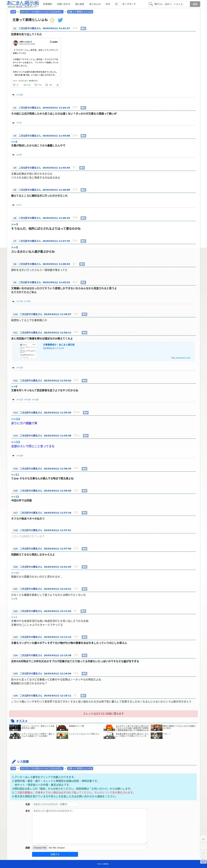Open X.com logo in embedded tweet
Image resolution: width=207 pixels, height=868 pixels.
[x=53, y=42]
